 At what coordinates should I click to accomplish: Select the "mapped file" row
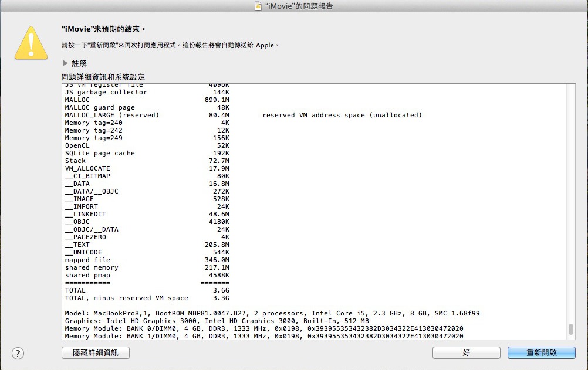click(x=147, y=260)
